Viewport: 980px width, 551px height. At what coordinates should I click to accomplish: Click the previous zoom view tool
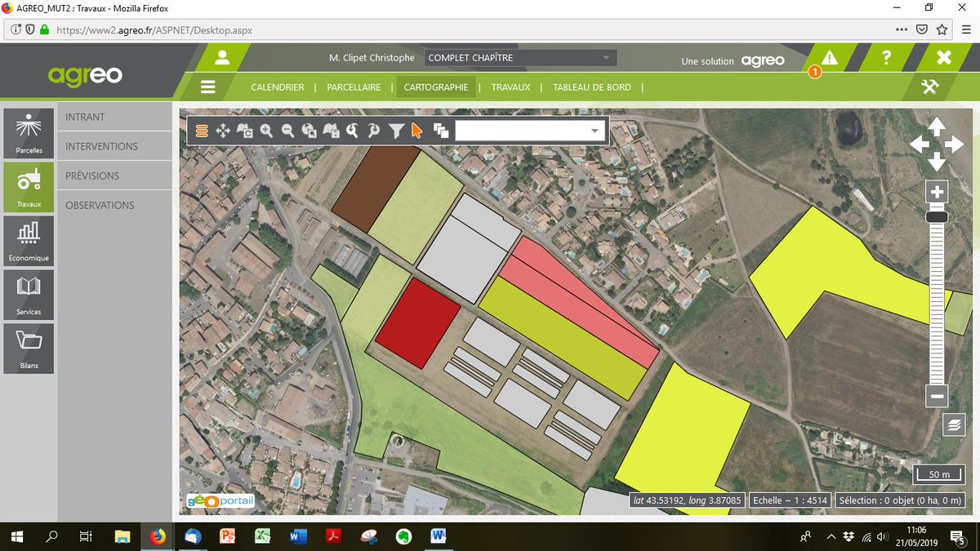click(353, 131)
